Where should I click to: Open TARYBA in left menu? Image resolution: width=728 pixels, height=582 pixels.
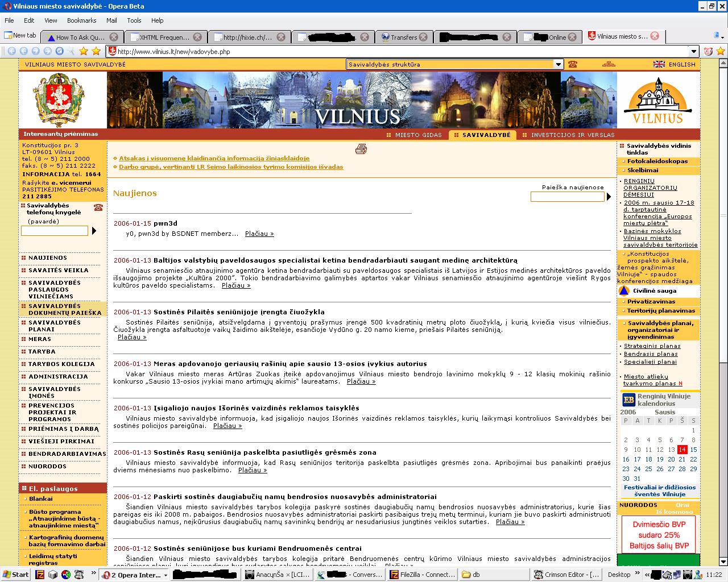tap(42, 352)
